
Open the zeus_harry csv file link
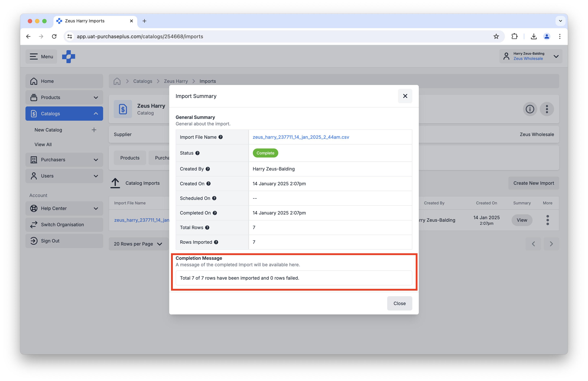[x=301, y=137]
